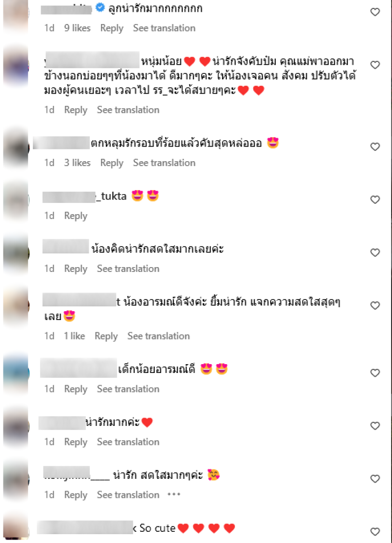See translation for 3 likes comment
The image size is (392, 543).
(x=164, y=163)
